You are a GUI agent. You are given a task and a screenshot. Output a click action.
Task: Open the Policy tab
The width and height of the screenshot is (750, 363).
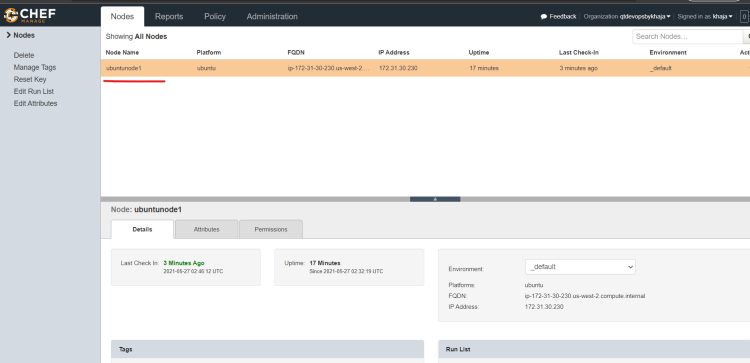point(215,16)
